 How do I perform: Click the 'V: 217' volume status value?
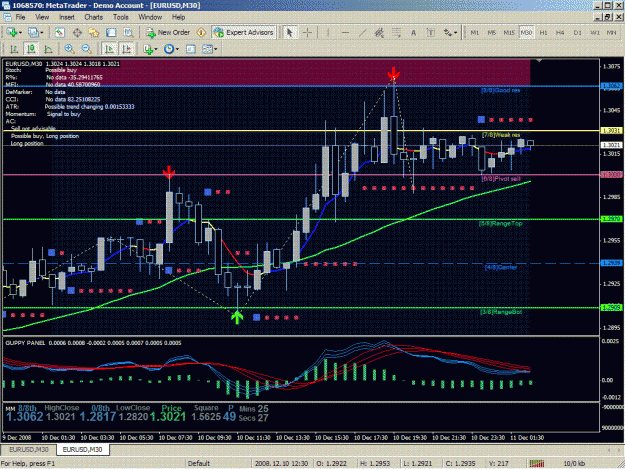point(499,463)
